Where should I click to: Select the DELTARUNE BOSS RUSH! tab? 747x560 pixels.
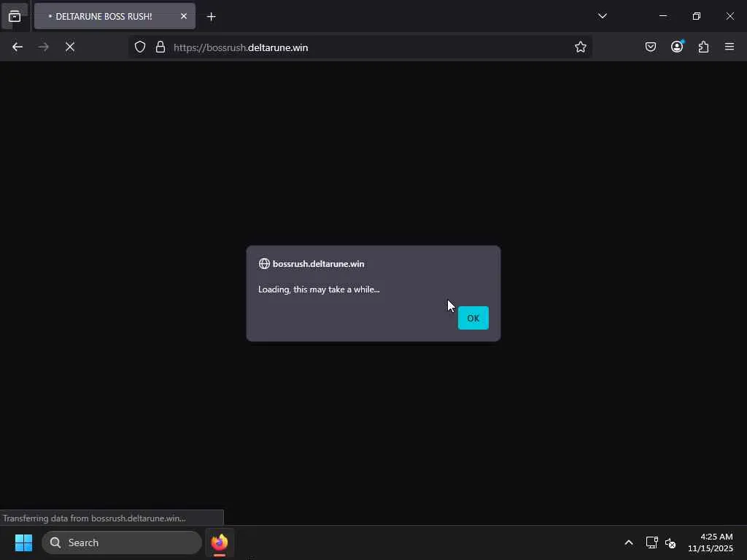pos(115,16)
